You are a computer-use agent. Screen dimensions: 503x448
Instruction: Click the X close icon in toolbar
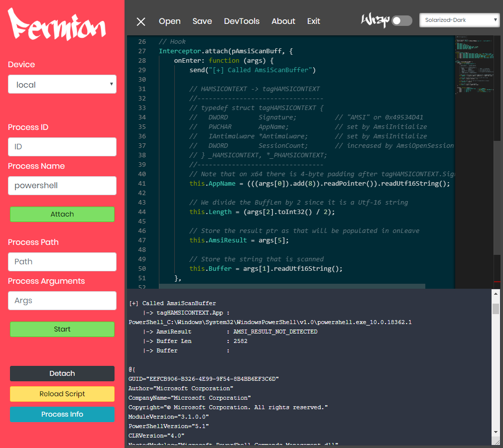pyautogui.click(x=141, y=21)
